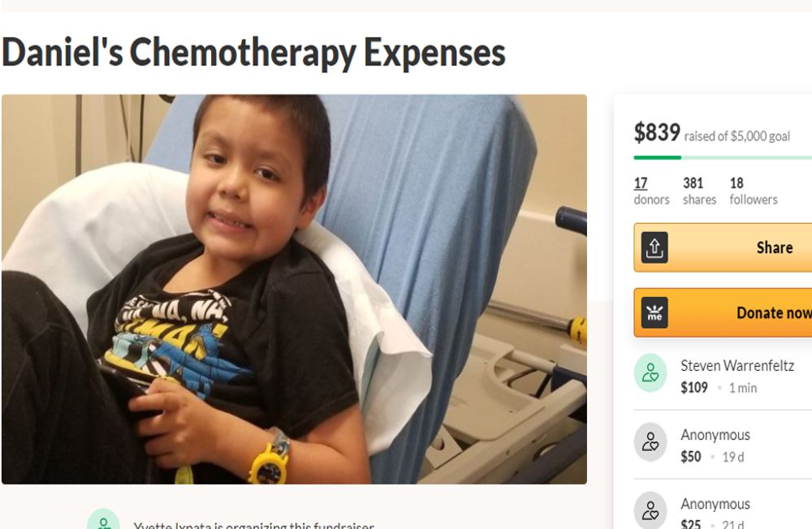Click the $839 raised amount
The image size is (812, 529).
point(657,133)
